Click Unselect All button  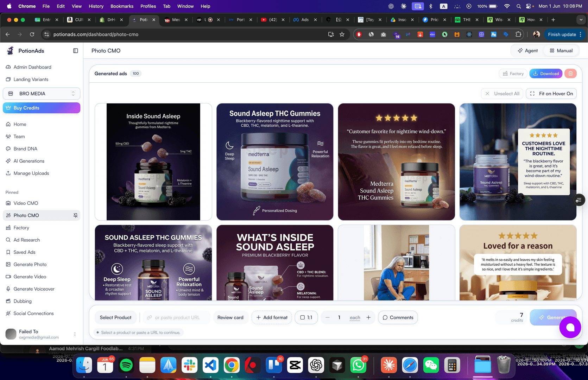pyautogui.click(x=502, y=94)
